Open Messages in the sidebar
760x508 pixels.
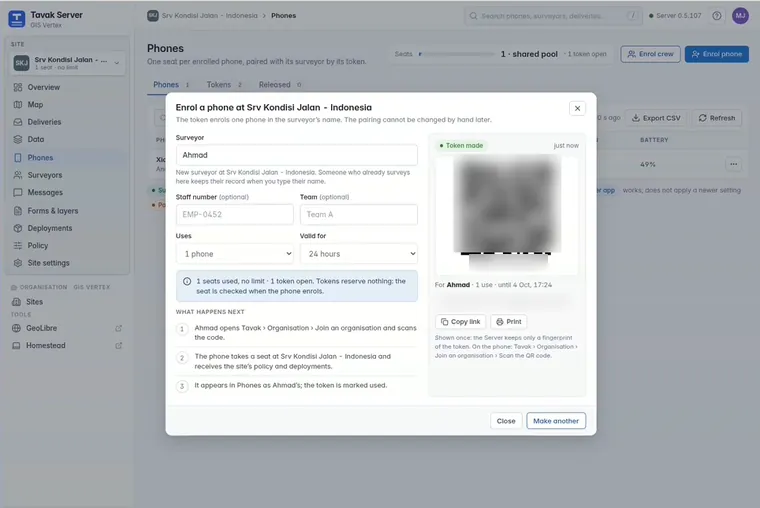pos(67,192)
